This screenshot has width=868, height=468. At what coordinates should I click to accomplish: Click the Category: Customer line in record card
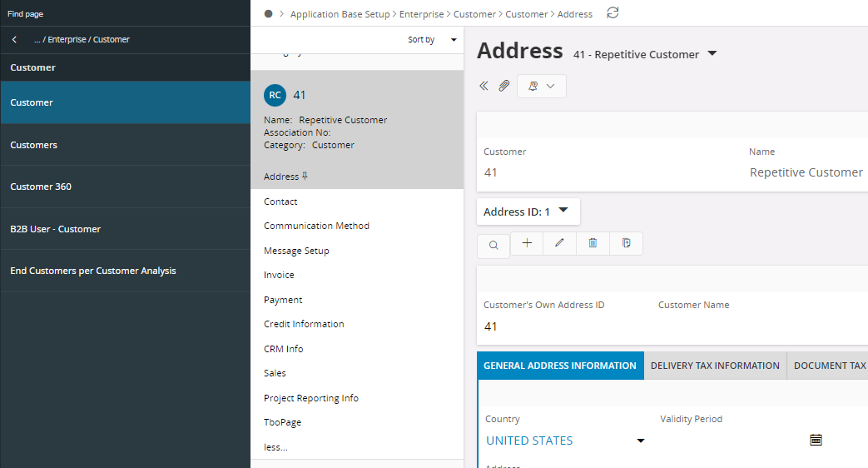click(x=309, y=145)
